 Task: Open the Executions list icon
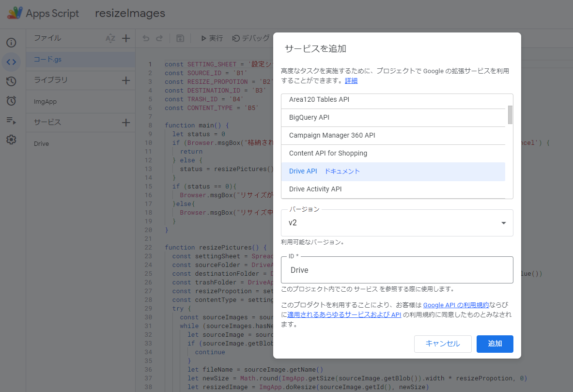pyautogui.click(x=11, y=120)
